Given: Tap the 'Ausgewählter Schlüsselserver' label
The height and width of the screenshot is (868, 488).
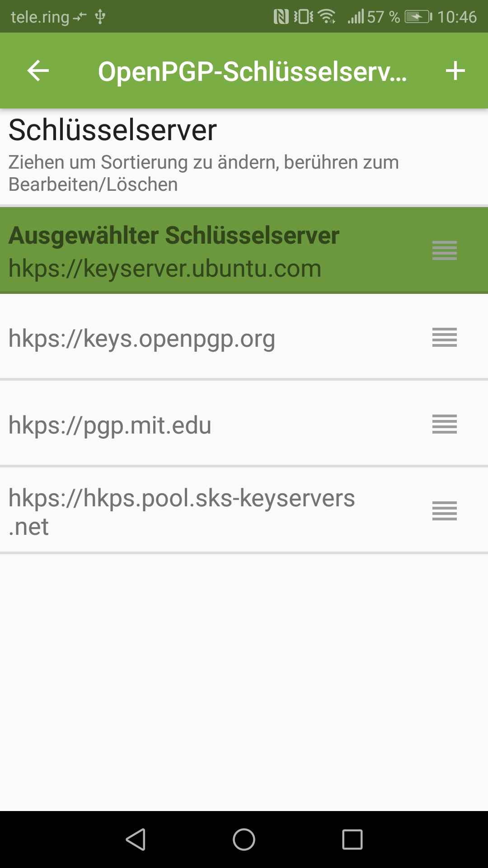Looking at the screenshot, I should click(x=174, y=236).
